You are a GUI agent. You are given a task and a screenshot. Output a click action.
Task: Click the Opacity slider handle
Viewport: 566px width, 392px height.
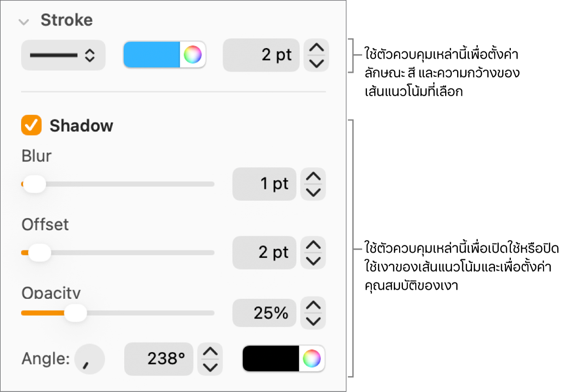tap(75, 313)
